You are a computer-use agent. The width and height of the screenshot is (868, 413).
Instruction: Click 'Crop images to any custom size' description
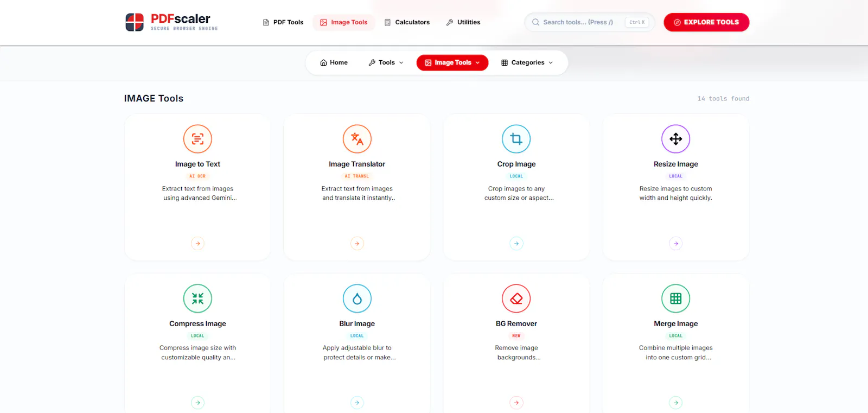518,193
